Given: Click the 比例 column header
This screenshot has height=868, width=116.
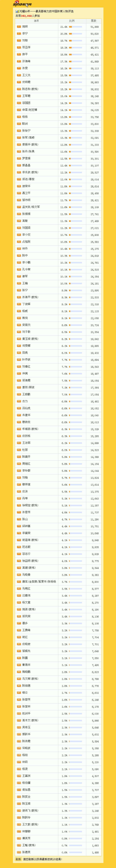Looking at the screenshot, I should coord(72,21).
